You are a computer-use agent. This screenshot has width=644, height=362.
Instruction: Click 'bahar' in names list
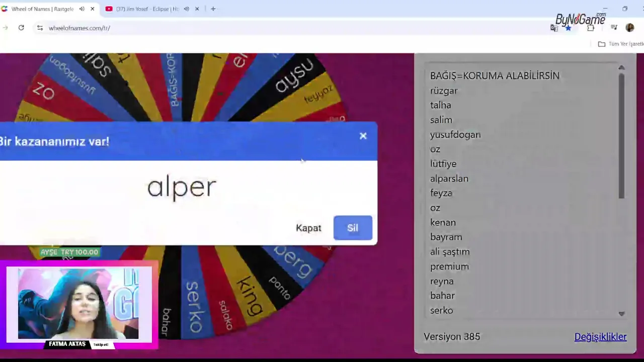pos(442,296)
